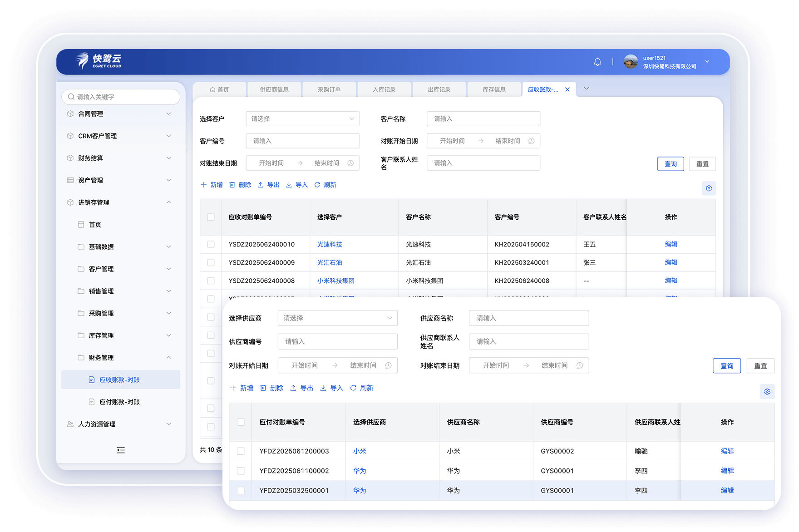Click the 删除 trash icon in customer toolbar
This screenshot has height=532, width=799.
(x=232, y=185)
